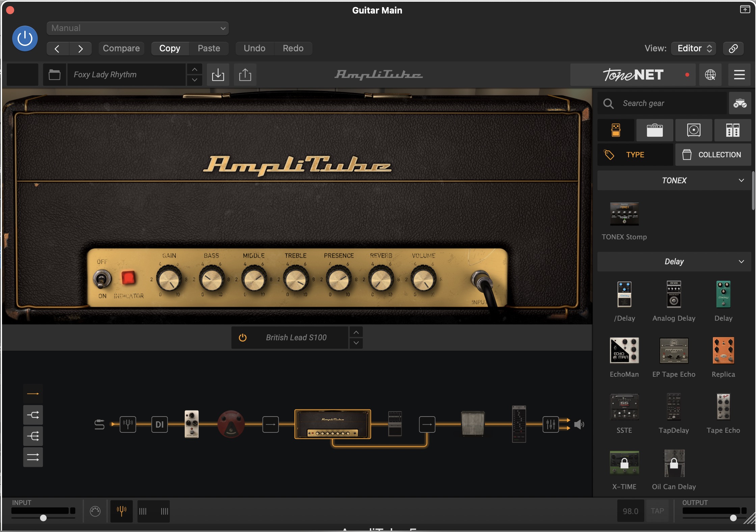Open the hamburger main menu
The width and height of the screenshot is (756, 532).
click(x=739, y=75)
